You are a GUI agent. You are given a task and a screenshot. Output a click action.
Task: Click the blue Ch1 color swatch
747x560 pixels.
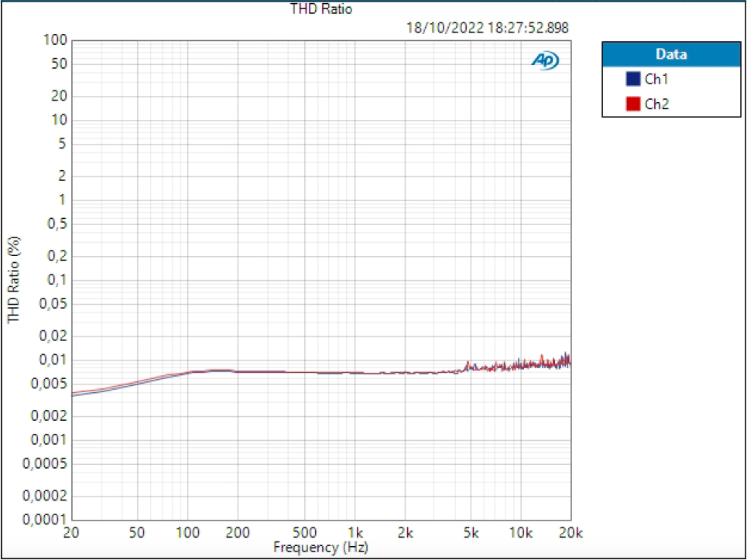[x=632, y=78]
